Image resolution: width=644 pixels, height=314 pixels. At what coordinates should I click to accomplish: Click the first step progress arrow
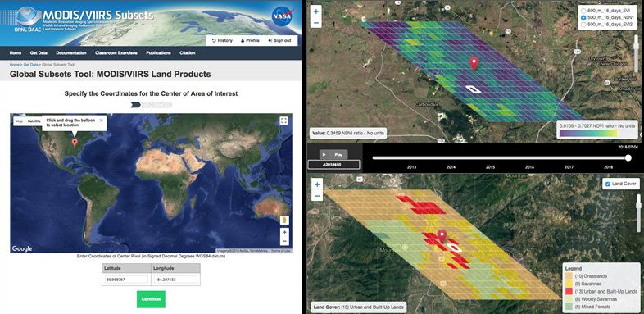point(135,105)
